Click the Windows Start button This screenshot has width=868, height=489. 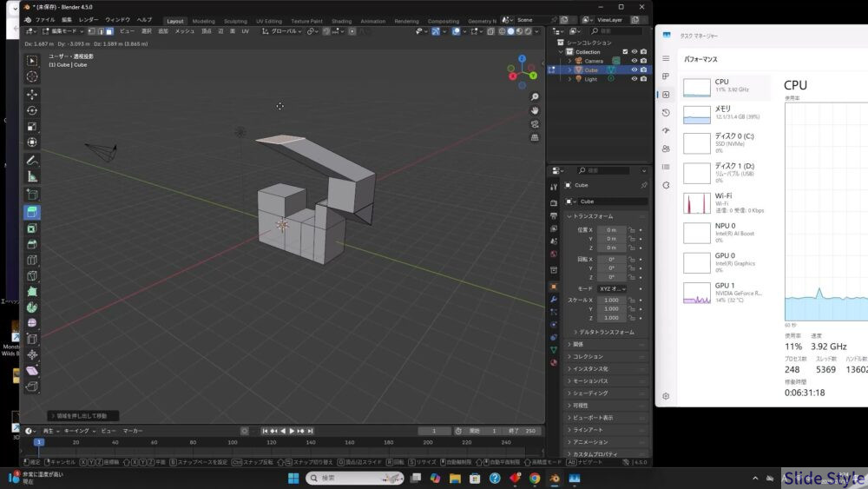pos(293,478)
